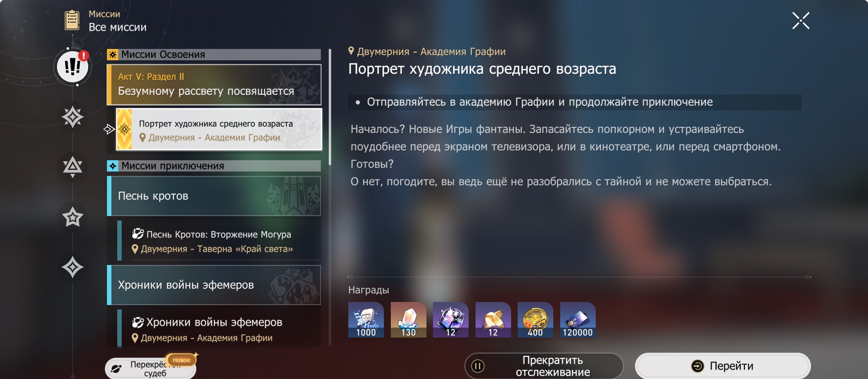
Task: Collapse the Акт V: Раздел II mission group
Action: [214, 85]
